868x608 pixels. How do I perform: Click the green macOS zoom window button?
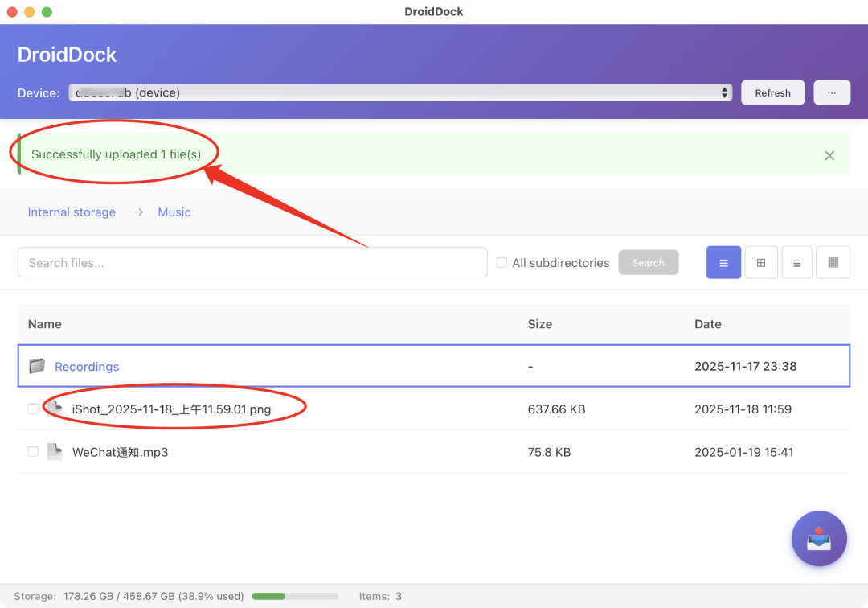(x=47, y=11)
